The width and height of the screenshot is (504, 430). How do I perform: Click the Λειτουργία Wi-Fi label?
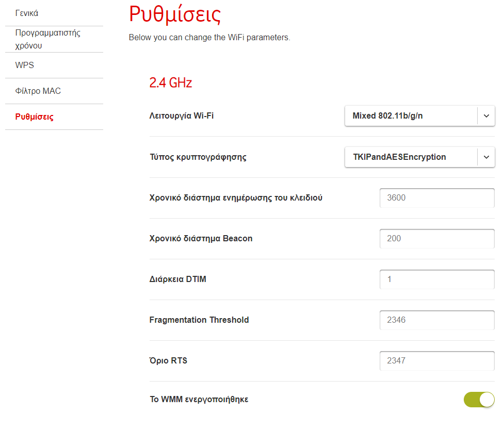pyautogui.click(x=182, y=115)
